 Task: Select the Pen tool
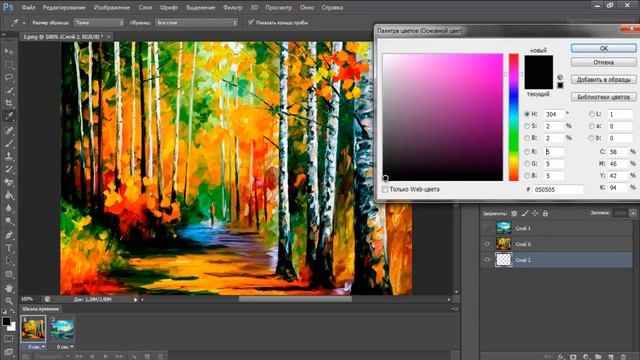(x=9, y=235)
